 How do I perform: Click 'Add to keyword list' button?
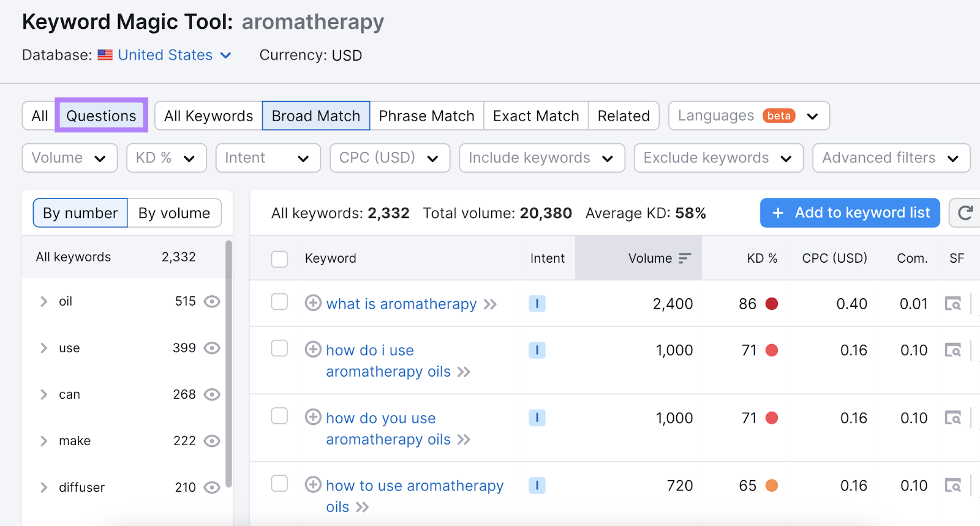850,213
